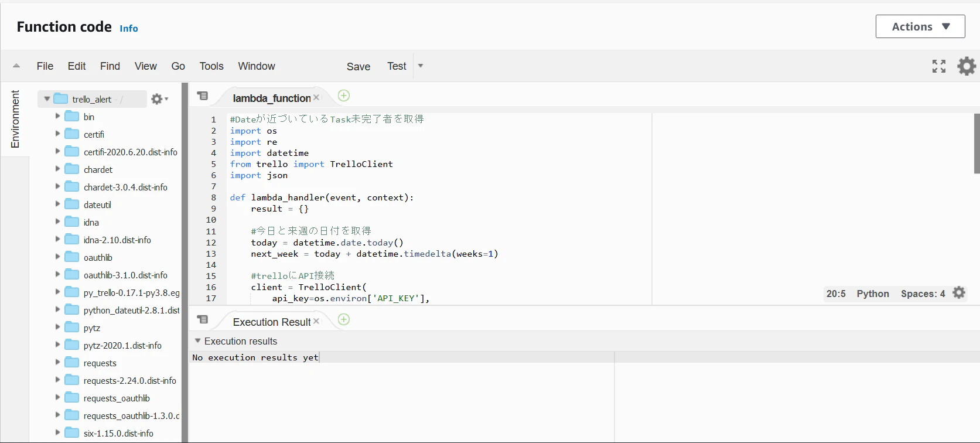Open the File menu
Viewport: 980px width, 443px height.
click(45, 66)
